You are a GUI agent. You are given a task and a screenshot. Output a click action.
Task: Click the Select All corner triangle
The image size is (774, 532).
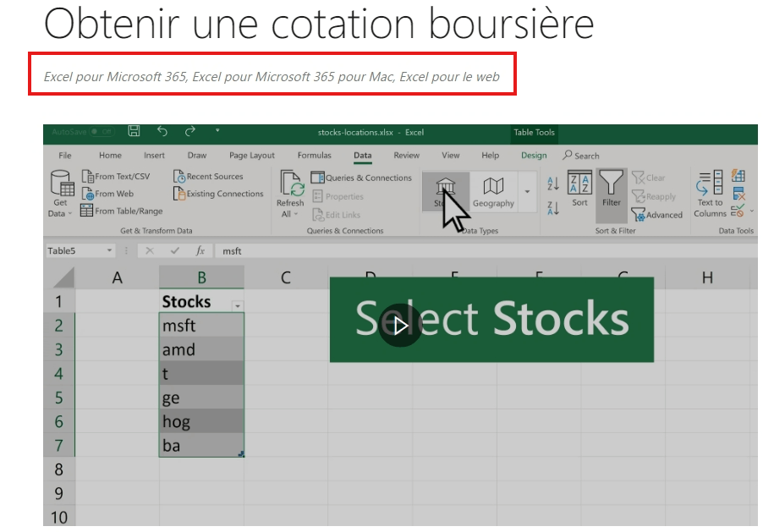pyautogui.click(x=63, y=277)
